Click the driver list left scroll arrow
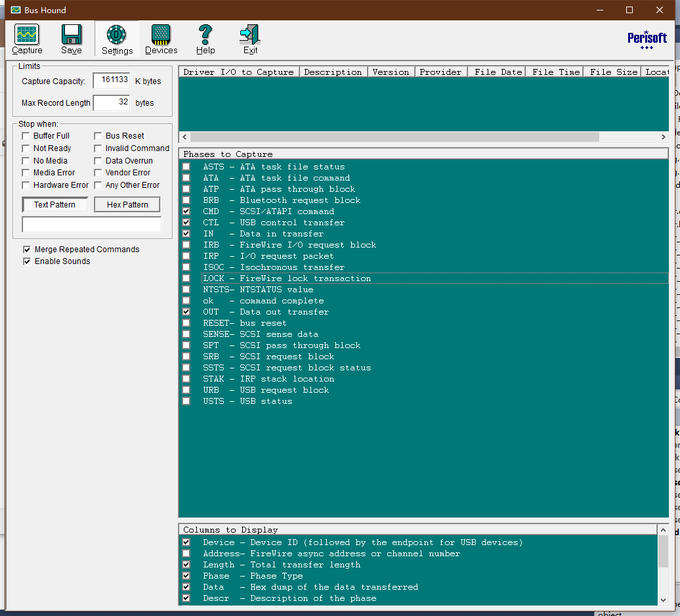The width and height of the screenshot is (680, 616). pyautogui.click(x=184, y=137)
